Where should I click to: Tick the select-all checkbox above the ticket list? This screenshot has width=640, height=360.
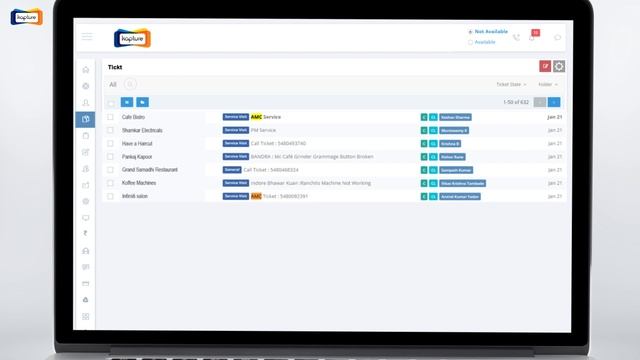(111, 103)
